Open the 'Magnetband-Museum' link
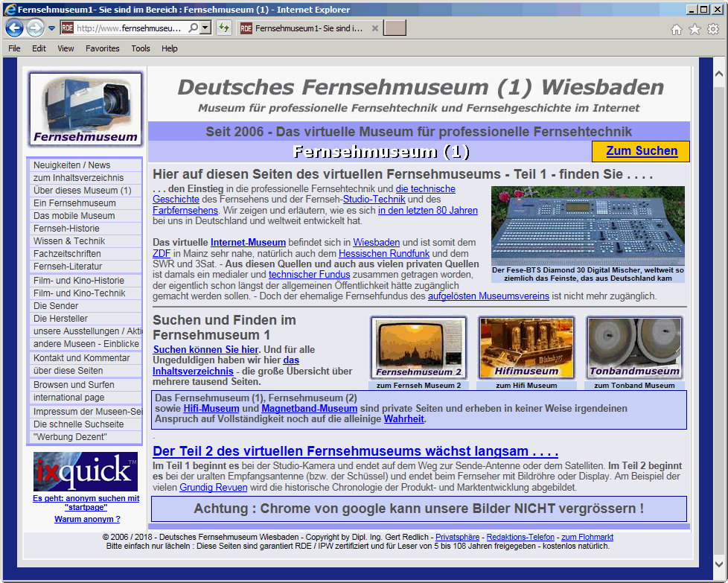728x583 pixels. coord(309,408)
